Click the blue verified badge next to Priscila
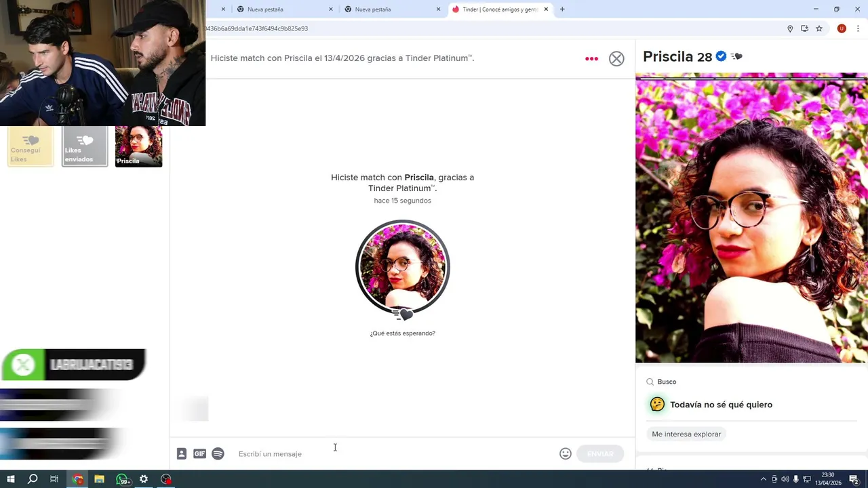The width and height of the screenshot is (868, 488). pyautogui.click(x=721, y=56)
